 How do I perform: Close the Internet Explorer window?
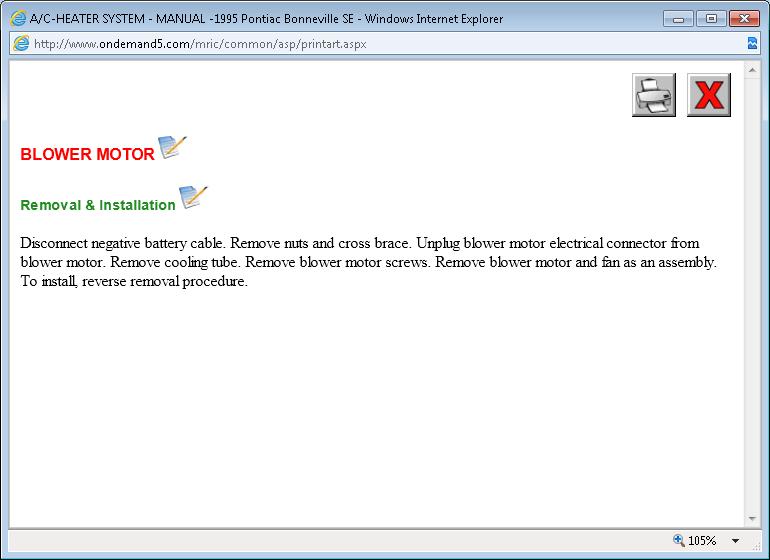[744, 19]
